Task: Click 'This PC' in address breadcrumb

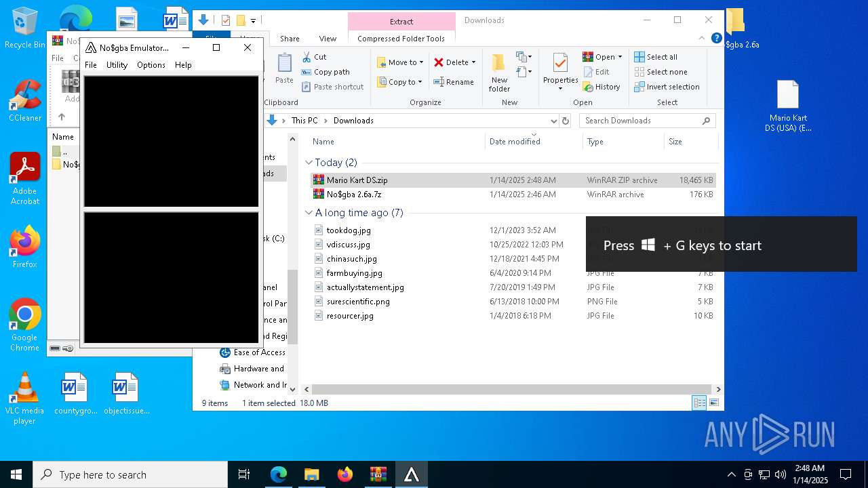Action: [x=304, y=121]
